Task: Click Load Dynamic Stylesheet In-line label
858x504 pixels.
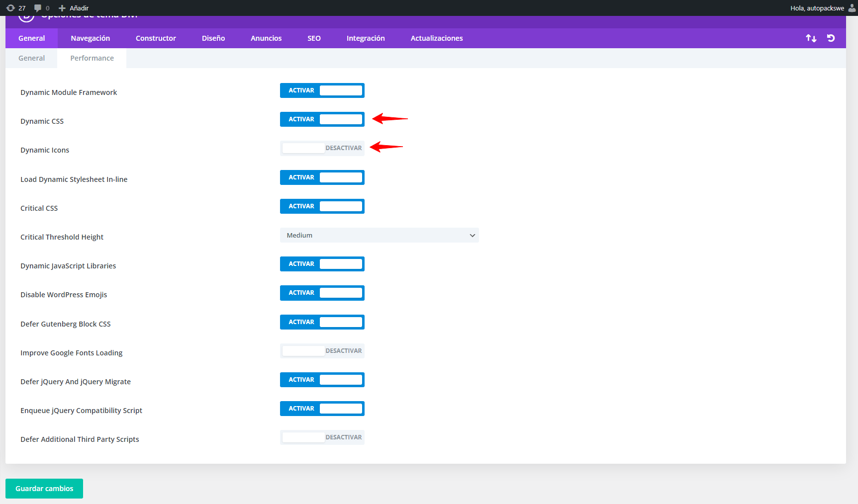Action: pyautogui.click(x=74, y=179)
